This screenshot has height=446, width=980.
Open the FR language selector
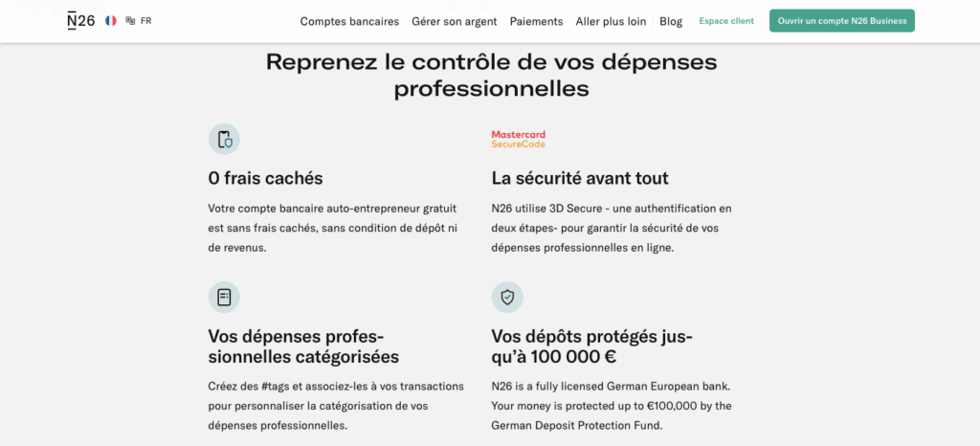pyautogui.click(x=145, y=21)
